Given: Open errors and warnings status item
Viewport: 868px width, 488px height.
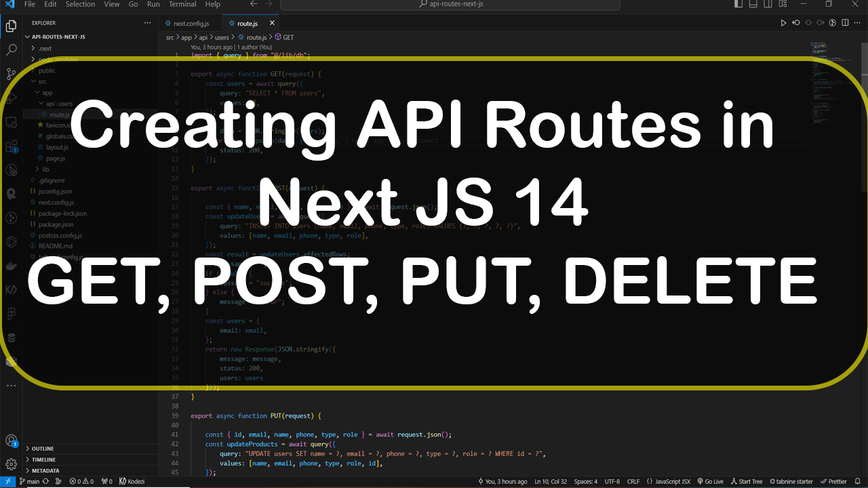Looking at the screenshot, I should (x=81, y=481).
